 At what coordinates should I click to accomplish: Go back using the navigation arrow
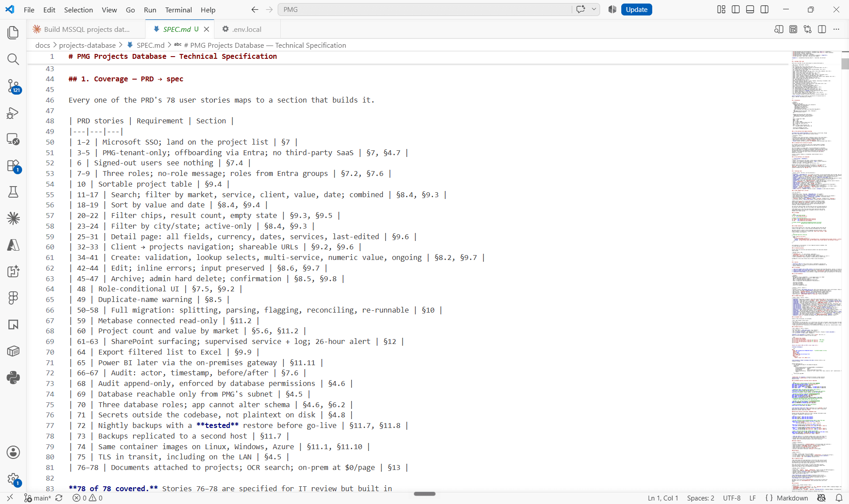(x=255, y=10)
